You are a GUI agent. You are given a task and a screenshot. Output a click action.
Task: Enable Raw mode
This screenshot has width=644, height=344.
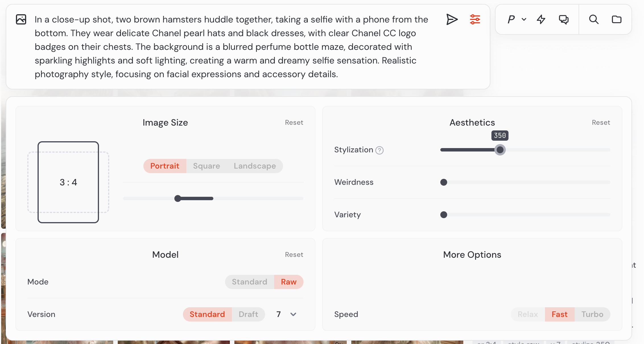pos(289,282)
